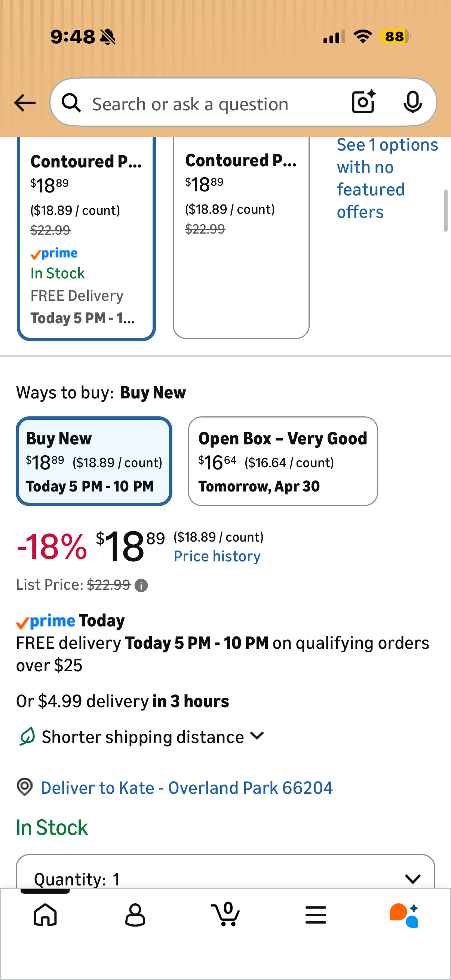
Task: Open the Rufus AI assistant icon
Action: 404,915
